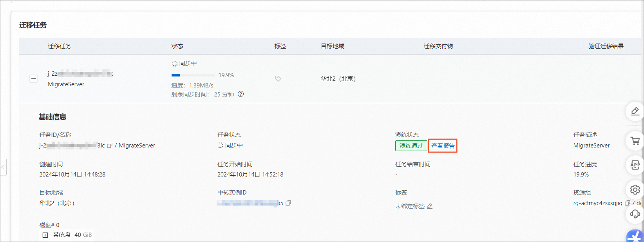The height and width of the screenshot is (242, 644).
Task: Click the intermediate instance ID link
Action: pos(250,203)
